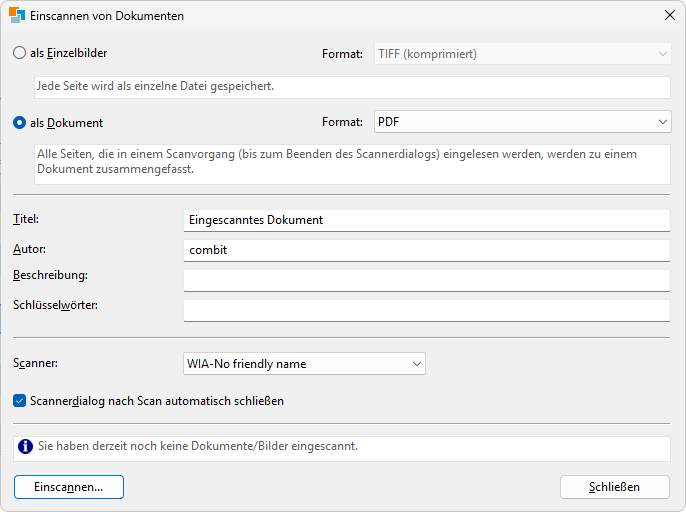Viewport: 686px width, 512px height.
Task: Focus the Autor field containing 'combit'
Action: point(426,250)
